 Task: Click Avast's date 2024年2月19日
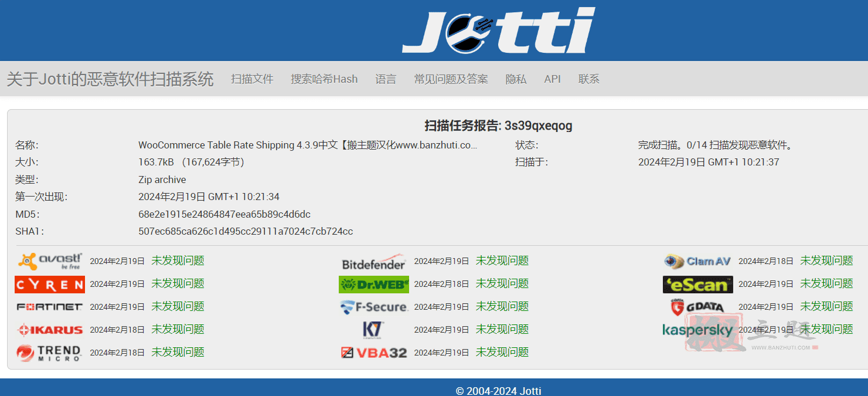(117, 261)
